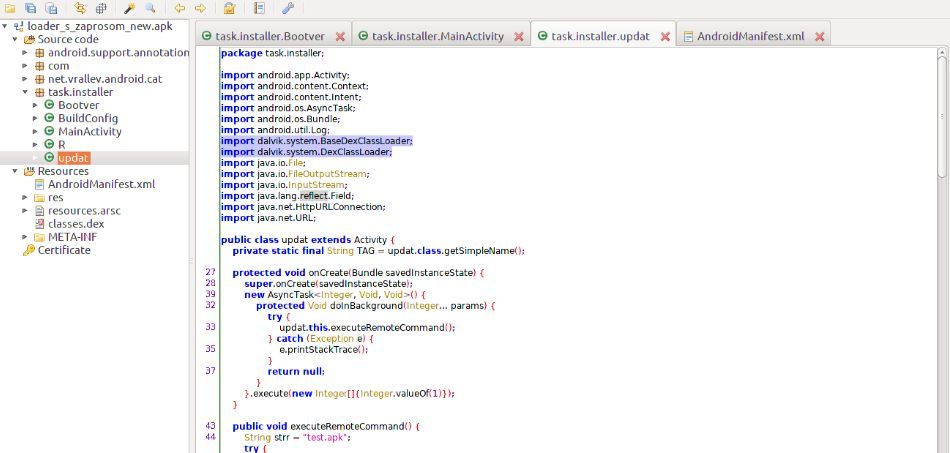Click the Save all toolbar icon
Image resolution: width=950 pixels, height=453 pixels.
pos(31,8)
